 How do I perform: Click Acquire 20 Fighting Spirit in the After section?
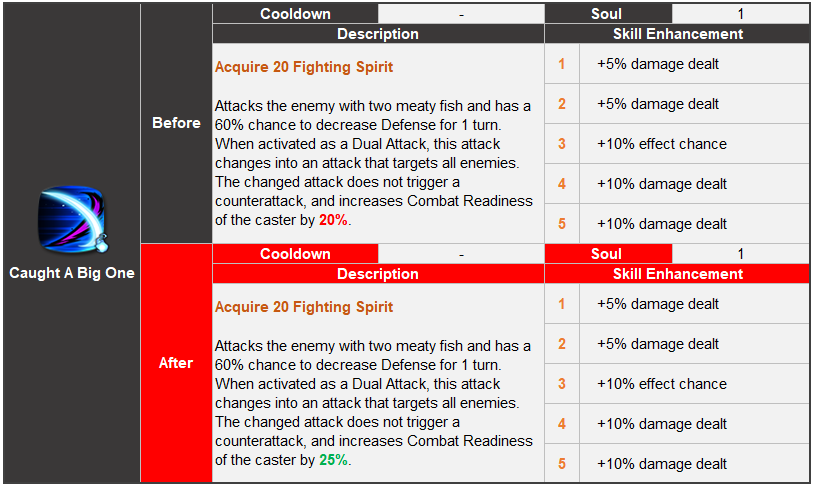(304, 307)
